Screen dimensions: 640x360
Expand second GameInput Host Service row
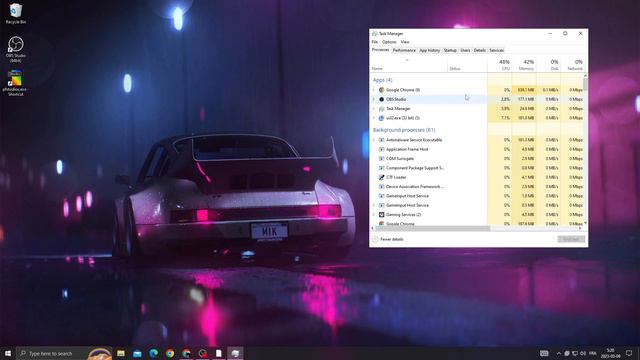373,205
